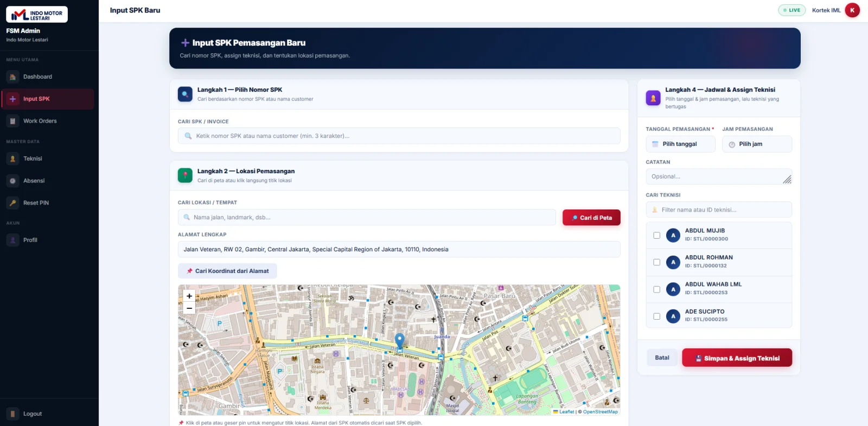The width and height of the screenshot is (868, 426).
Task: Open Absensi menu item
Action: [48, 181]
